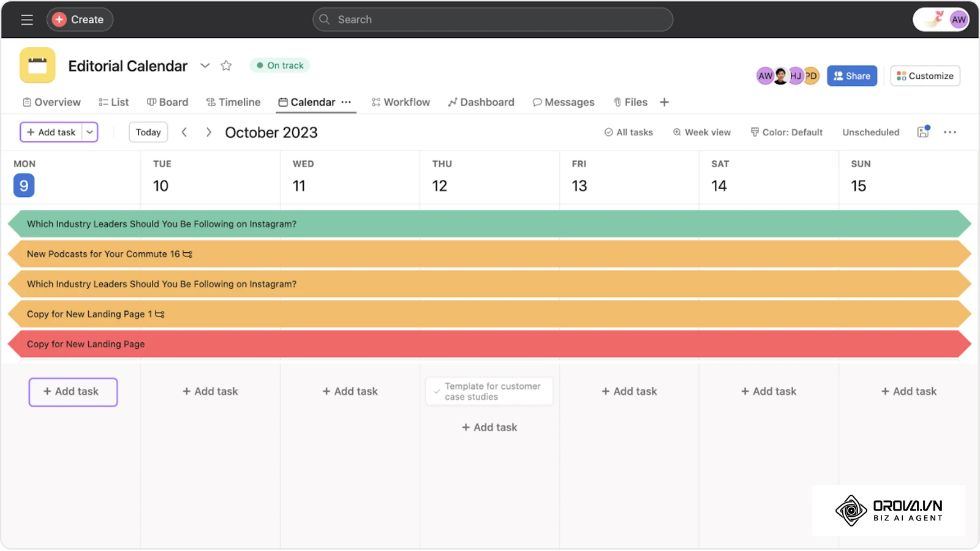The width and height of the screenshot is (980, 551).
Task: Open the toolbar more options ellipsis
Action: click(950, 132)
